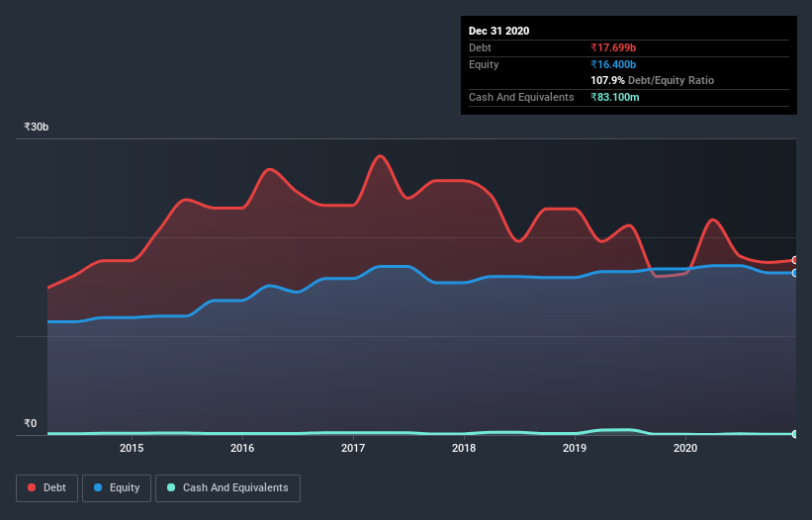
Task: Click the Equity label in tooltip
Action: click(484, 64)
